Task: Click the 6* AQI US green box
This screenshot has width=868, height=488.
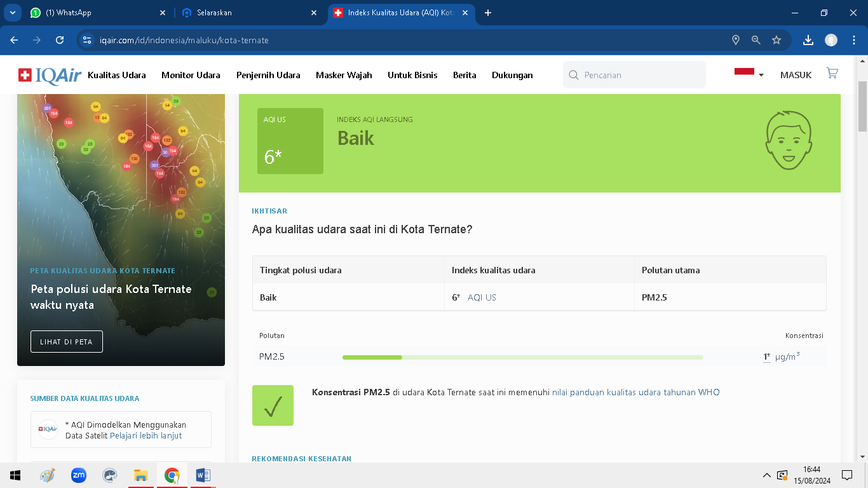Action: [x=290, y=141]
